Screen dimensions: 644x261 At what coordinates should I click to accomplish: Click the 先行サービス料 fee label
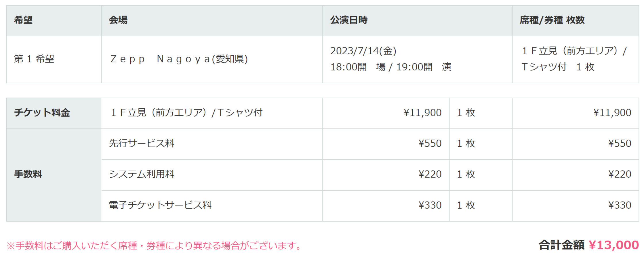coord(142,144)
